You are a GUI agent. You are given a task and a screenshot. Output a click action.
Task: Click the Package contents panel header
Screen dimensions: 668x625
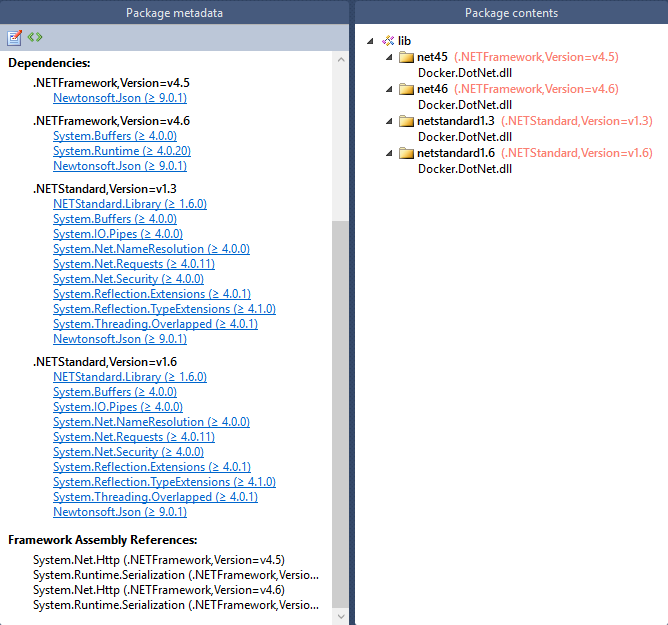511,12
